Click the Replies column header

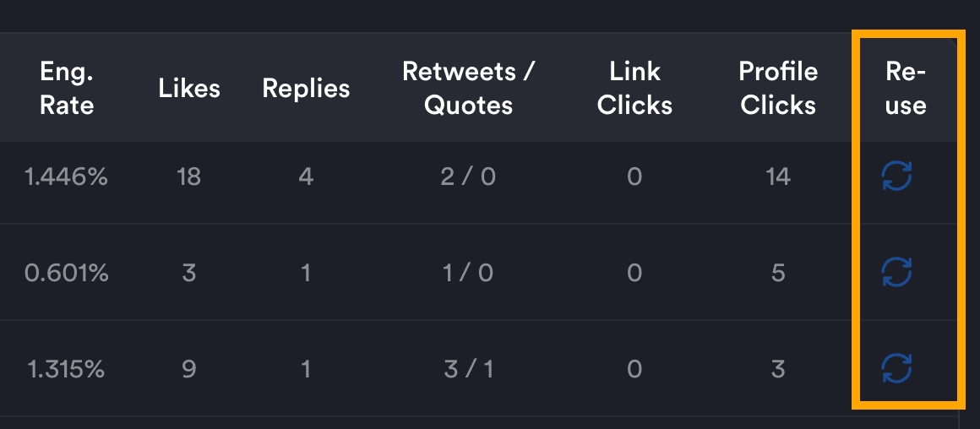306,88
